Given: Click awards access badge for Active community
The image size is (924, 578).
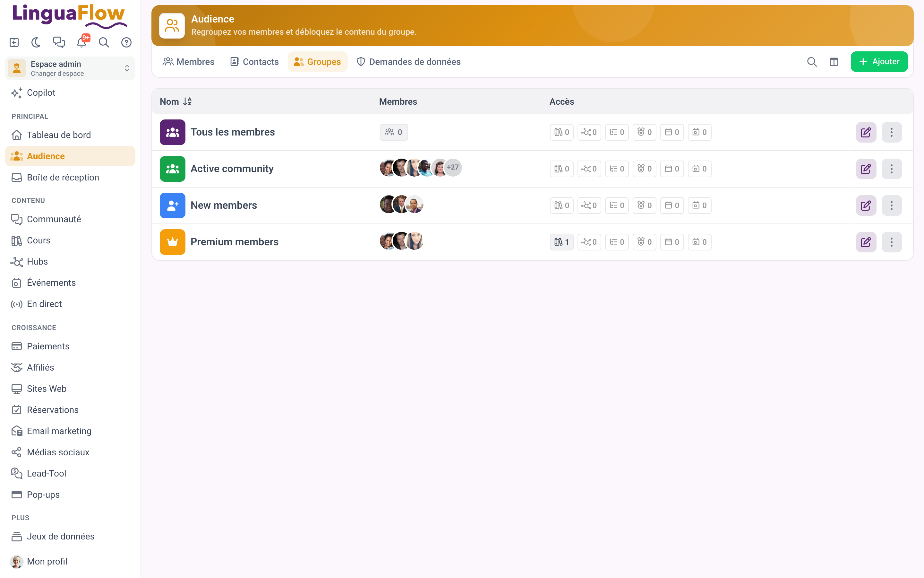Looking at the screenshot, I should 644,169.
